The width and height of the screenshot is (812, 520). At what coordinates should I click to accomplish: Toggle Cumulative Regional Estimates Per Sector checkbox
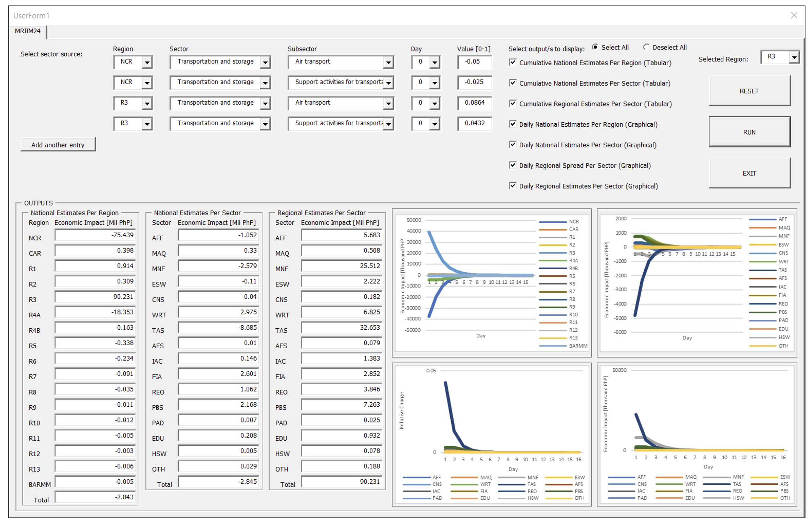(x=512, y=103)
